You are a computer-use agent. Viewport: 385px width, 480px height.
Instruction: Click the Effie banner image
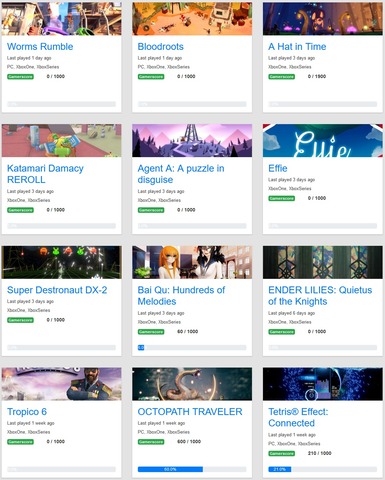coord(323,140)
